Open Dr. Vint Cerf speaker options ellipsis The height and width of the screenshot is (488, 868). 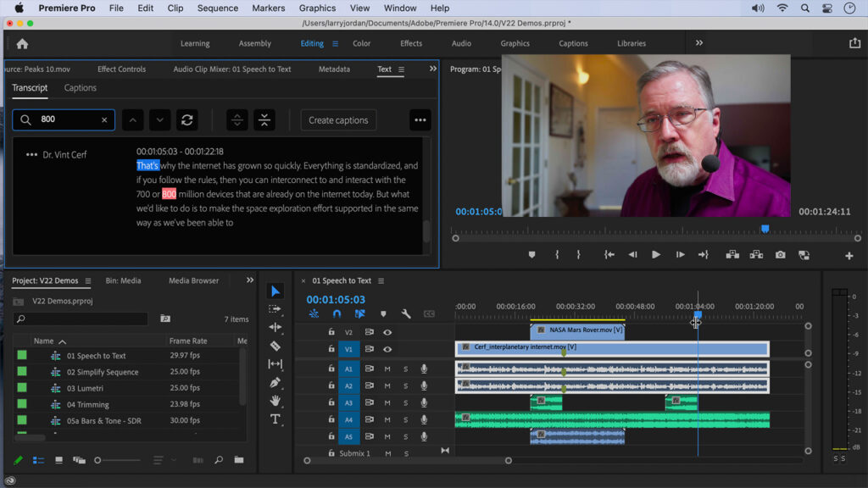tap(31, 154)
